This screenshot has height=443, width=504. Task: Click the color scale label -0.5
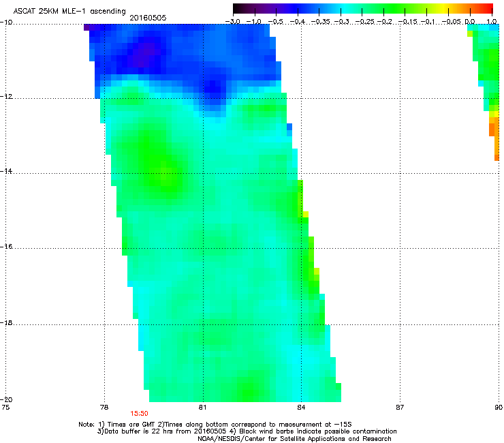276,22
